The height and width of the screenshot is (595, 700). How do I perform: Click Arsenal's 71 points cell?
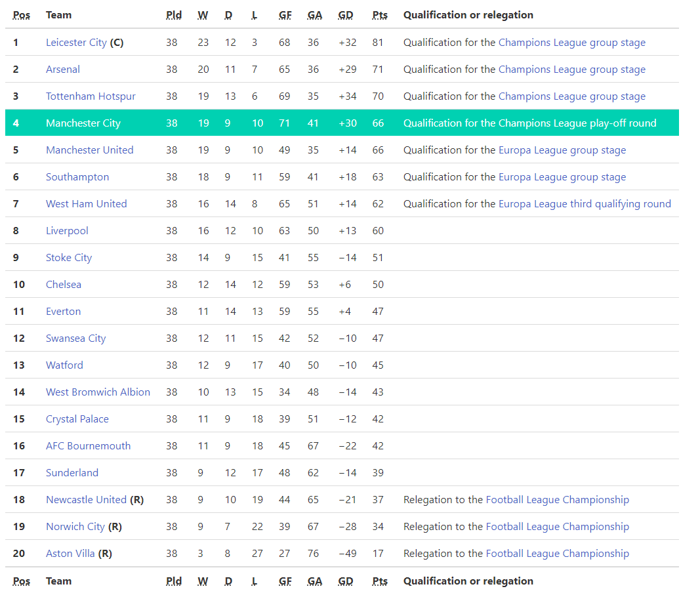pos(378,69)
